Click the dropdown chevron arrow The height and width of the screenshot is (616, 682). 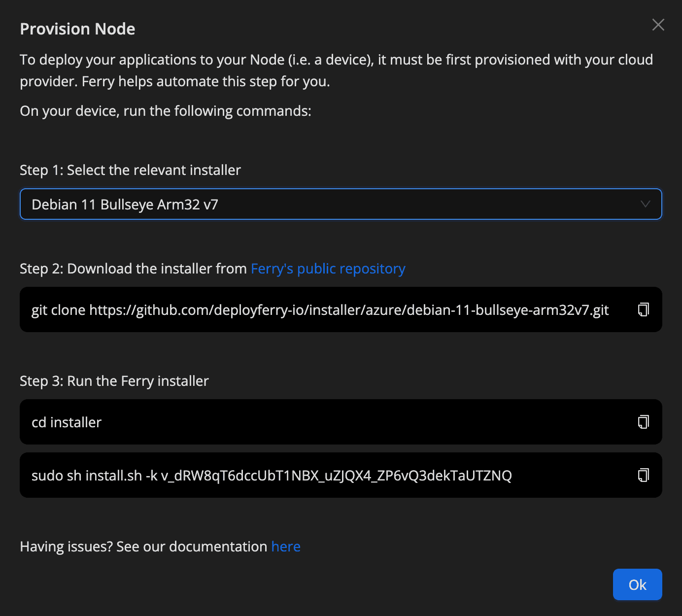coord(646,204)
